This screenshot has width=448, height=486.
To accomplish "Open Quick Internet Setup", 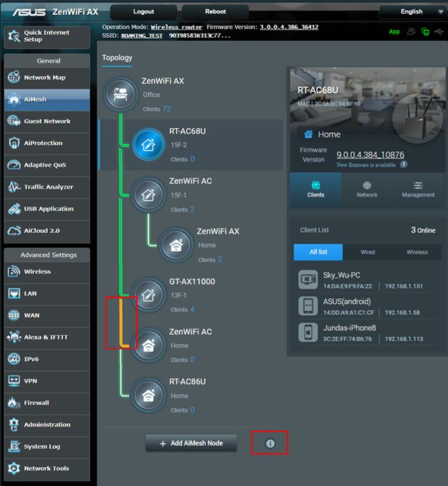I will [47, 36].
